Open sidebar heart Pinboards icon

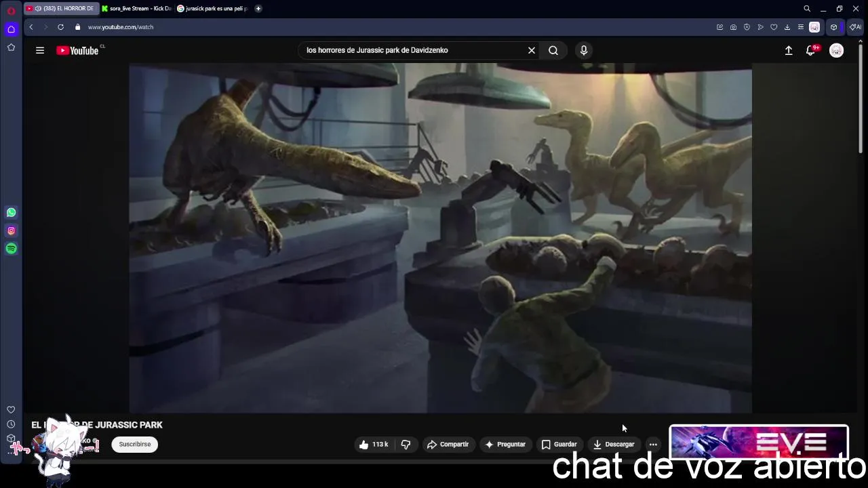[11, 409]
